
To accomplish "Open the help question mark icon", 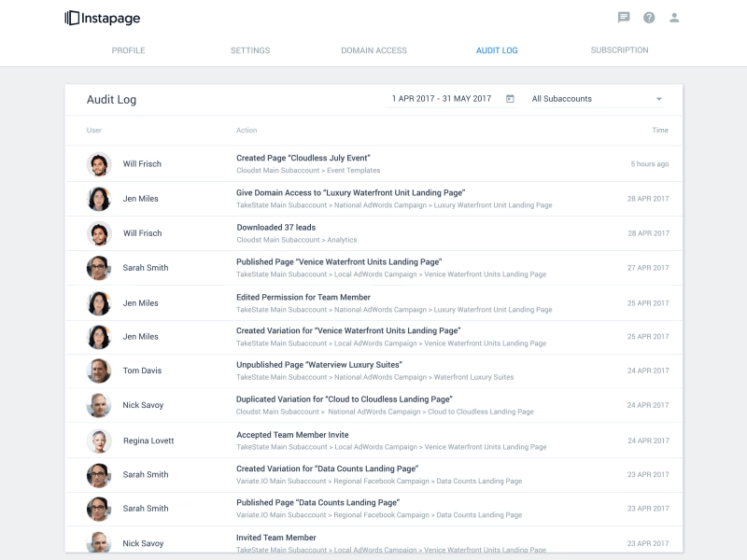I will 649,18.
